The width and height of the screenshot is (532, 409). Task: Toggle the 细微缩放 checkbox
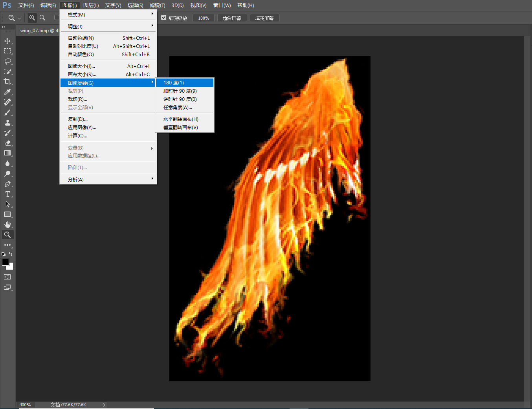(x=164, y=18)
